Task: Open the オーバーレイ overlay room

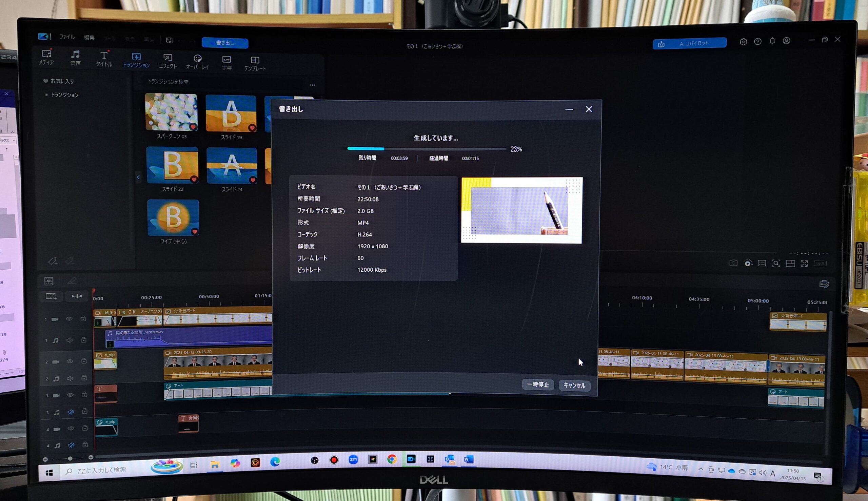Action: [x=197, y=62]
